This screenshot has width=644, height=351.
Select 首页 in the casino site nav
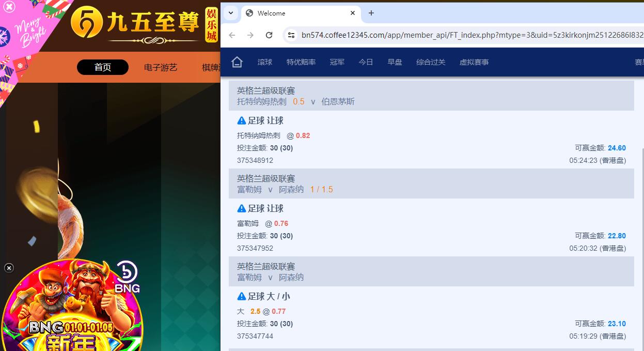coord(103,67)
